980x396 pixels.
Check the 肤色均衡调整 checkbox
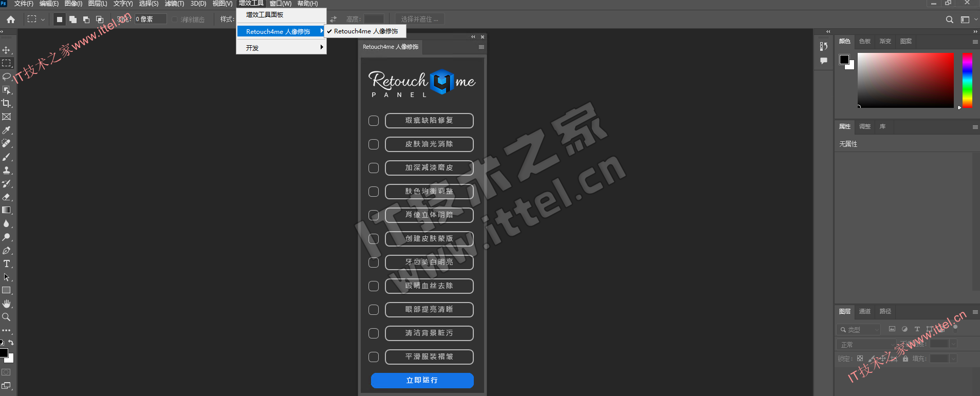(x=374, y=192)
